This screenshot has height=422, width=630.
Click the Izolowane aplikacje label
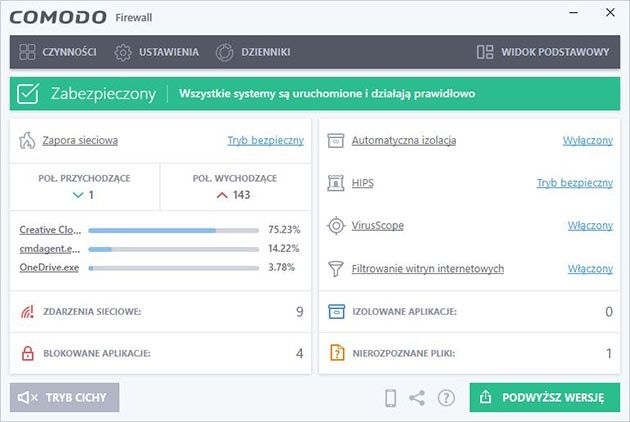(x=404, y=311)
